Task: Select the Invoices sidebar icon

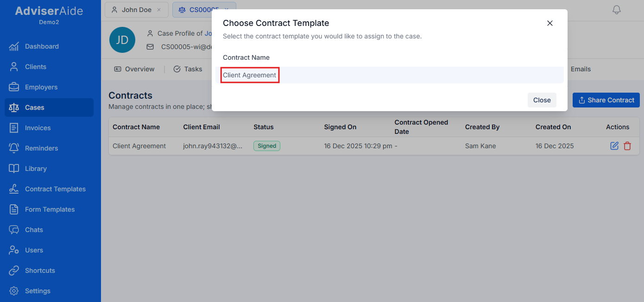Action: pos(14,128)
